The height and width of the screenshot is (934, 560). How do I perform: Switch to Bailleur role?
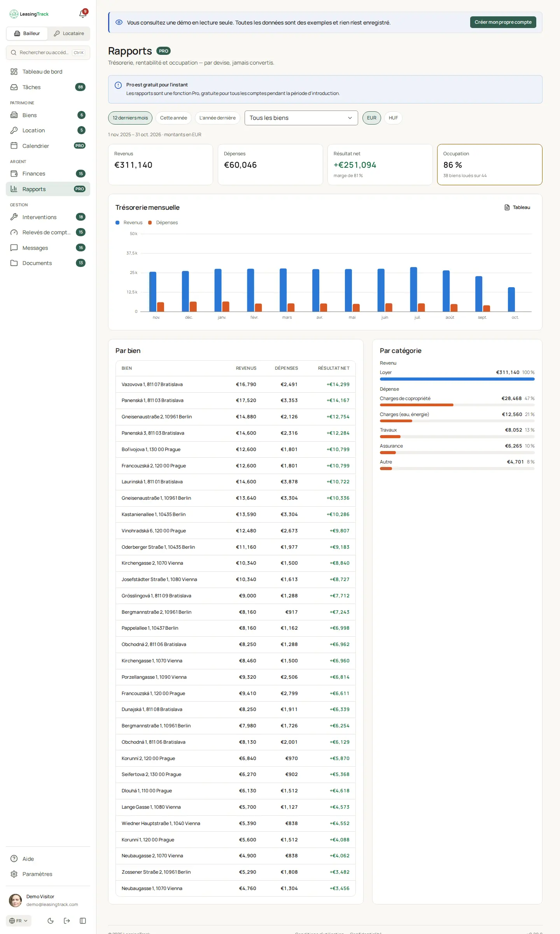[x=27, y=33]
